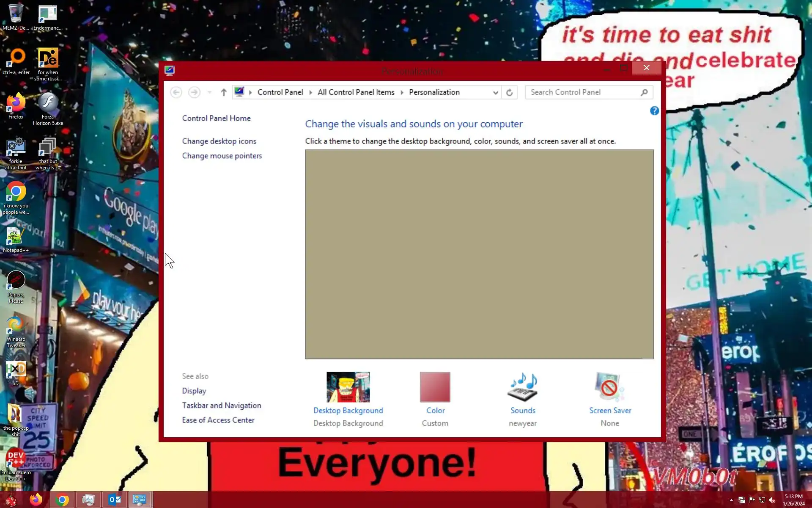The width and height of the screenshot is (812, 508).
Task: Launch Chrome from the taskbar
Action: pyautogui.click(x=62, y=500)
